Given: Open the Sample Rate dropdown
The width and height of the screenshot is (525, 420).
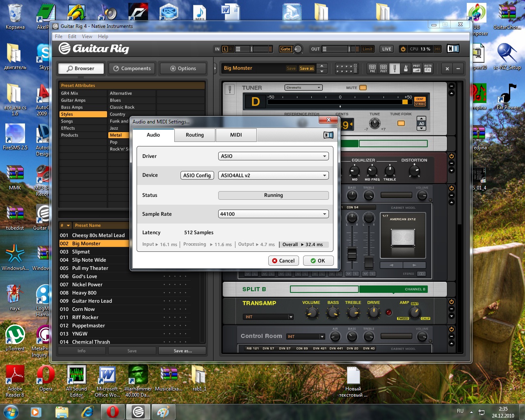Looking at the screenshot, I should (274, 214).
